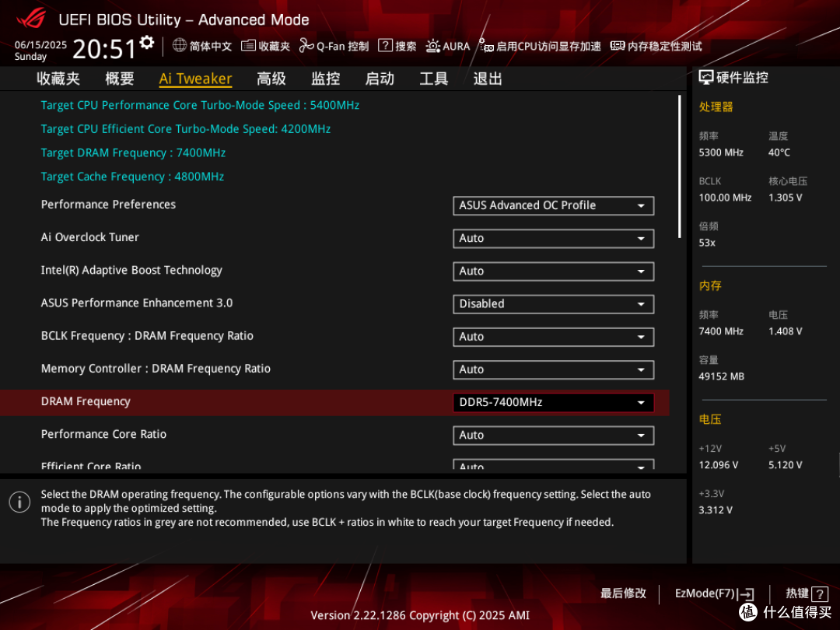Open BCLK Frequency : DRAM Frequency Ratio dropdown
This screenshot has height=630, width=840.
[554, 337]
